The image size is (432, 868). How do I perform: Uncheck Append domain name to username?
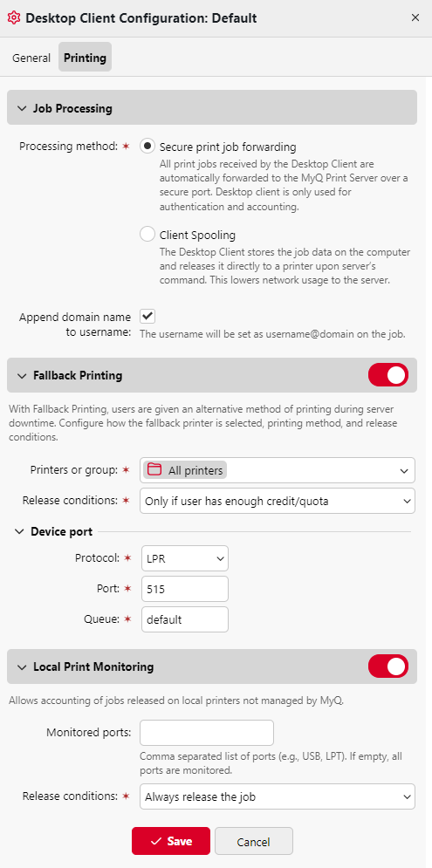147,316
